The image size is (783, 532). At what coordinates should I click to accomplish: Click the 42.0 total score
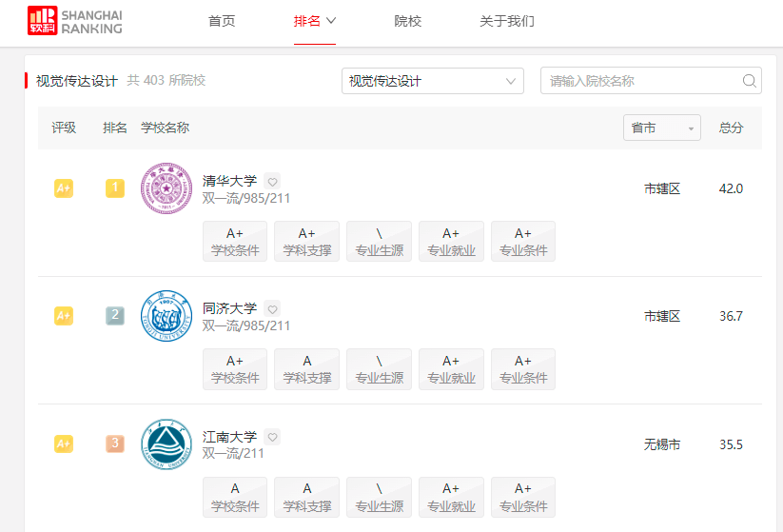731,188
